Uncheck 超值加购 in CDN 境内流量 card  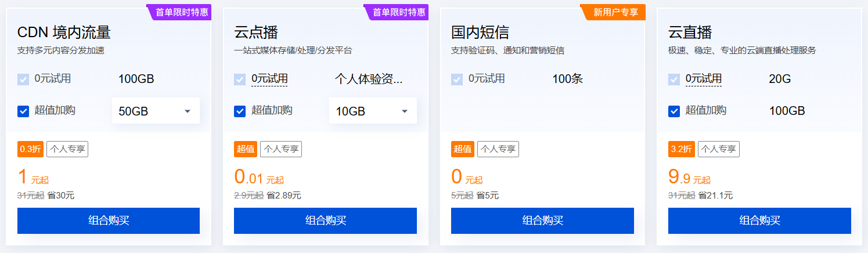(x=23, y=111)
